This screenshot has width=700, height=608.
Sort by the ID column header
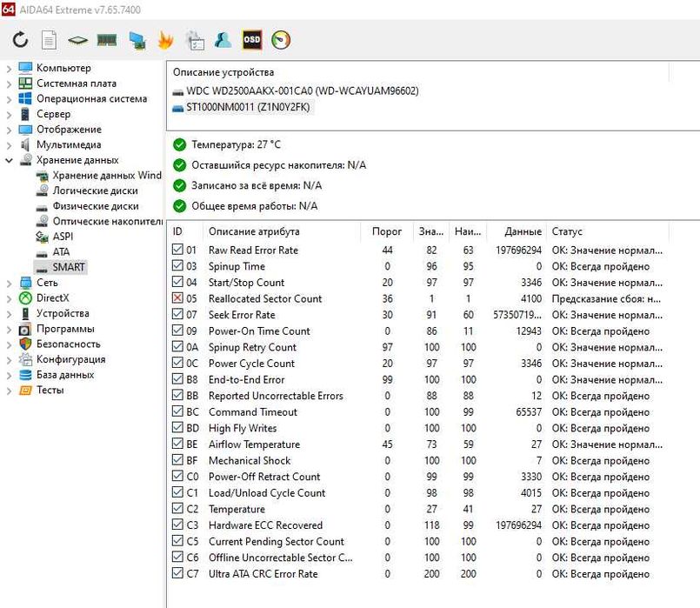click(186, 231)
